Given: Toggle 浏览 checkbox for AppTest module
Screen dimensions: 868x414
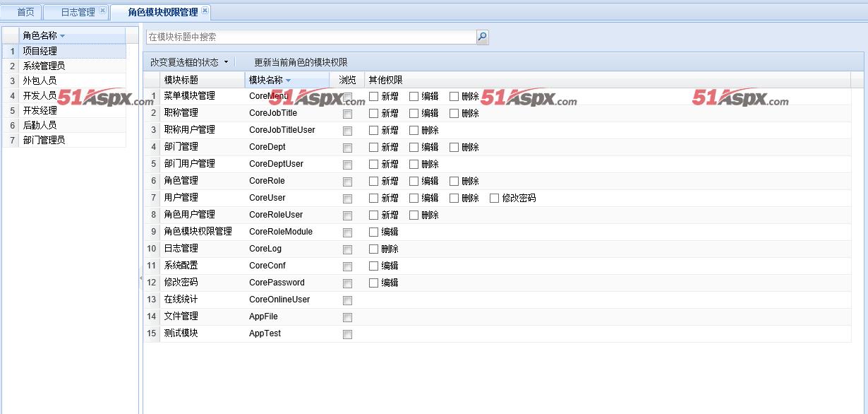Looking at the screenshot, I should click(x=347, y=334).
